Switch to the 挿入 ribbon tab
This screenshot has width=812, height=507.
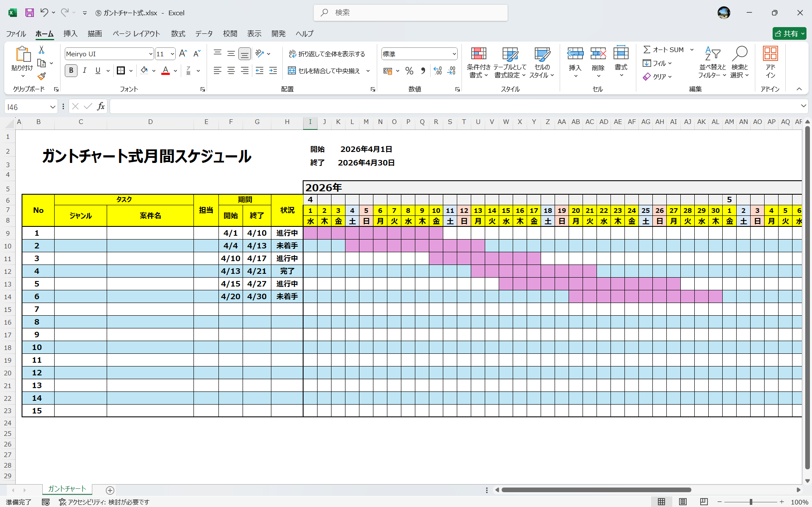tap(70, 34)
